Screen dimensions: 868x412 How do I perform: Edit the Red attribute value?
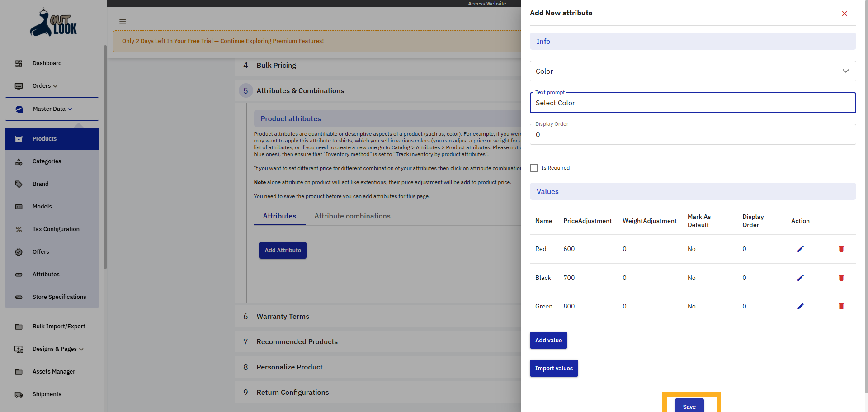(x=800, y=249)
